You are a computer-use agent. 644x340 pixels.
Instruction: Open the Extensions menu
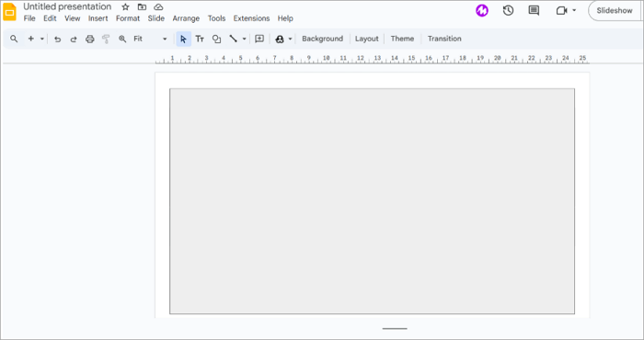click(251, 18)
